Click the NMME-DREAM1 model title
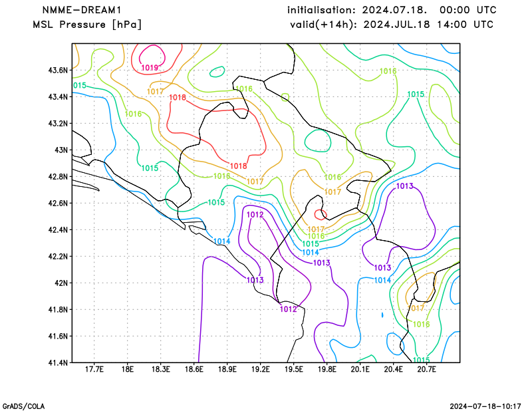This screenshot has width=532, height=411. [x=82, y=10]
